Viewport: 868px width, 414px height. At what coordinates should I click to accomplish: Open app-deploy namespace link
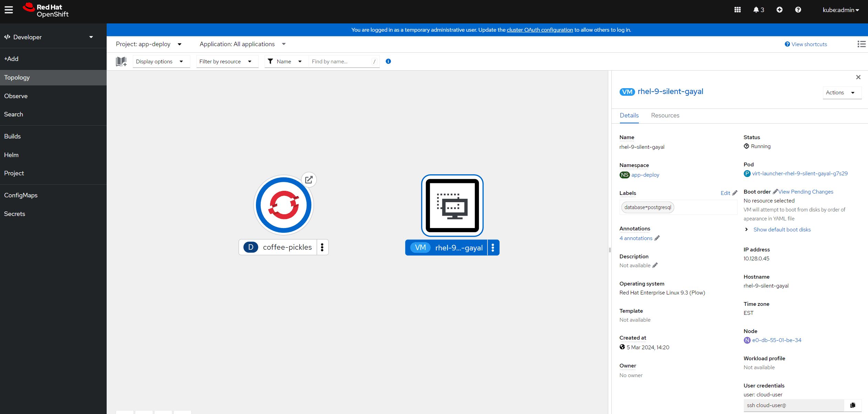click(x=645, y=175)
